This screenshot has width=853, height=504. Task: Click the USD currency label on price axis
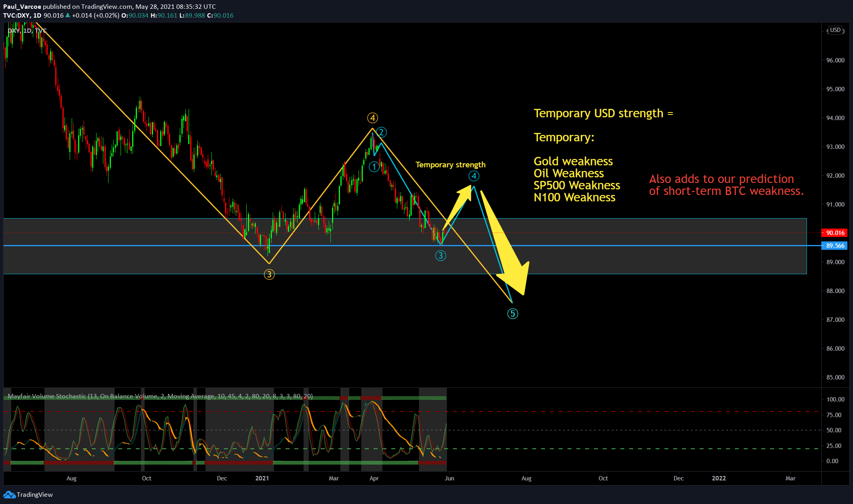coord(835,30)
